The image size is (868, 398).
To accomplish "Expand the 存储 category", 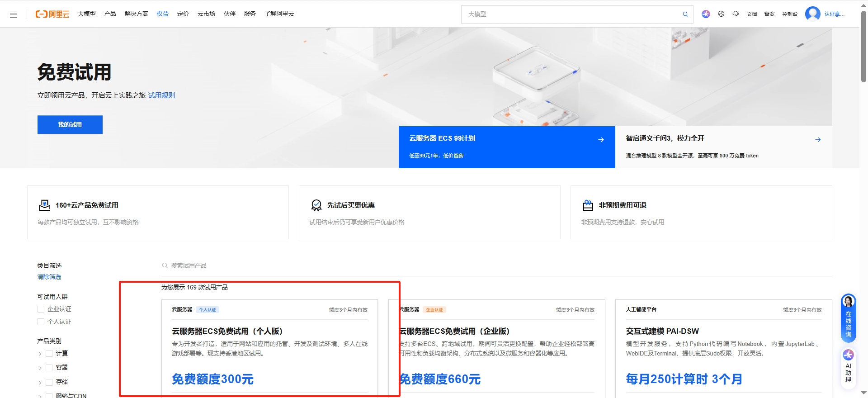I will point(40,383).
